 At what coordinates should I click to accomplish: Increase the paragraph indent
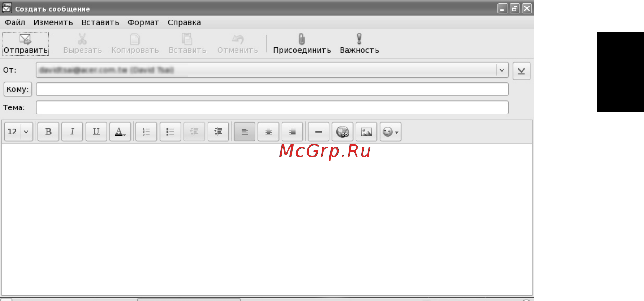tap(218, 132)
